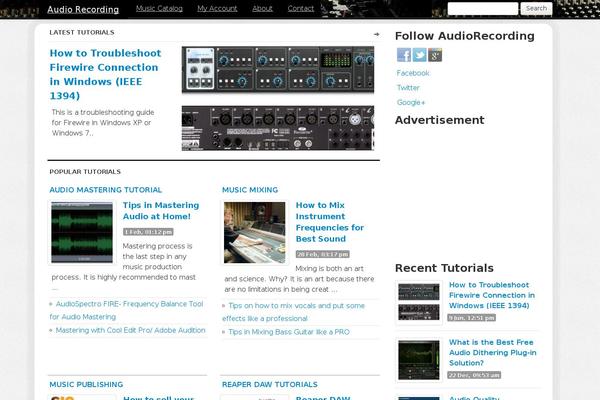Click the green waveform thumbnail

coord(82,232)
